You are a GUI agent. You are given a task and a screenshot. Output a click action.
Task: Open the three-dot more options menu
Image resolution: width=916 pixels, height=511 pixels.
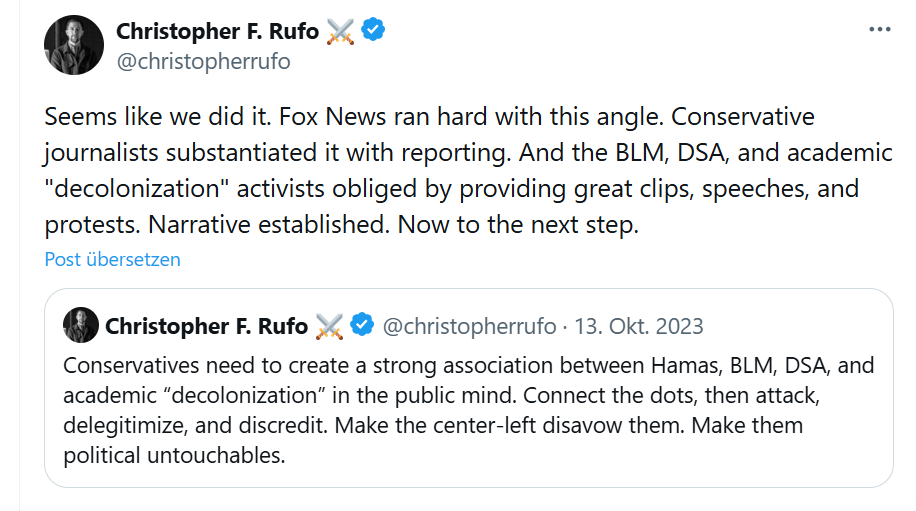coord(879,30)
